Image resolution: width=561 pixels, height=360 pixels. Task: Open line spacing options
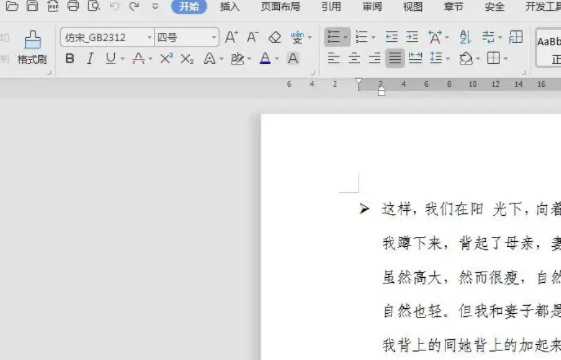(436, 58)
